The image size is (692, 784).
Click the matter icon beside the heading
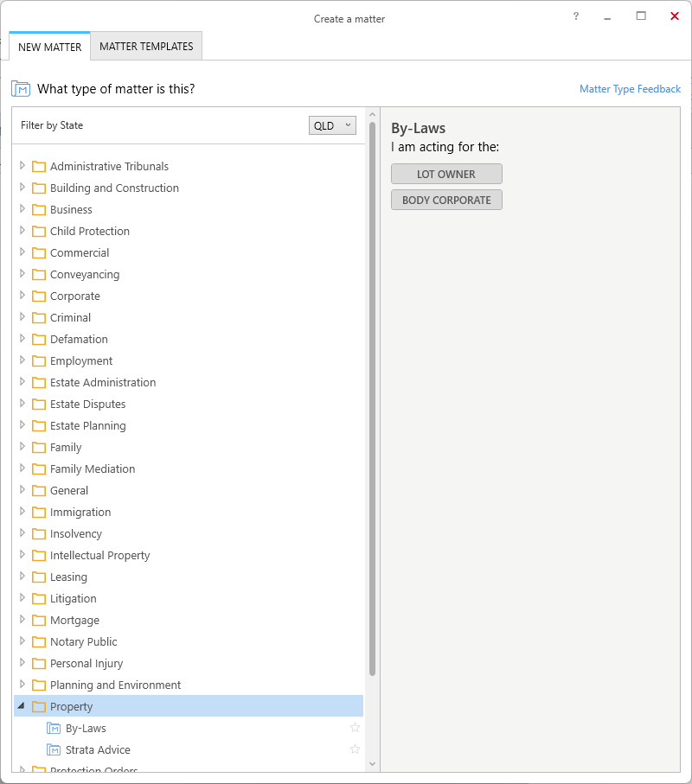21,89
